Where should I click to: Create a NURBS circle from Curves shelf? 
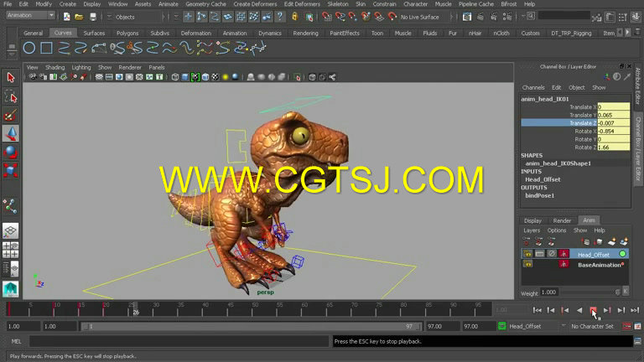click(29, 48)
